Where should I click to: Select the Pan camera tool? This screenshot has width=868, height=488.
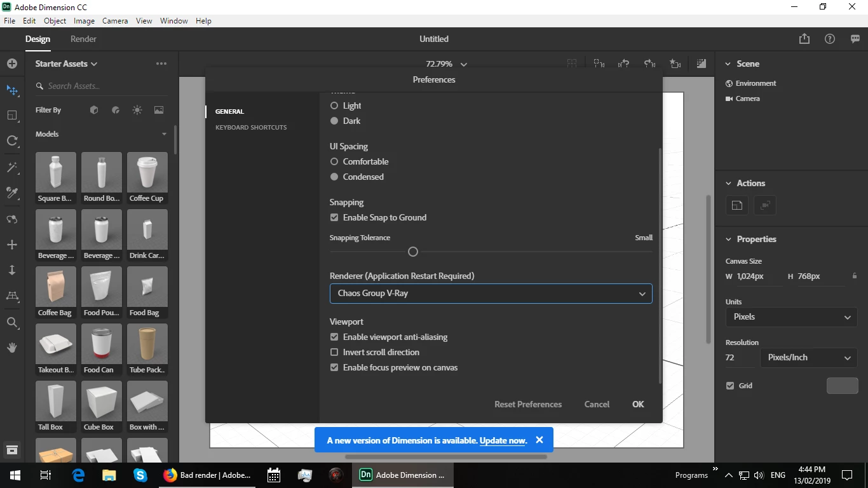(x=11, y=245)
